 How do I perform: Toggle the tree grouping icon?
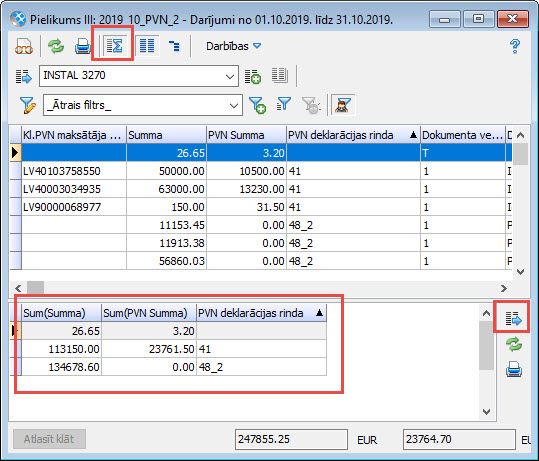(174, 46)
